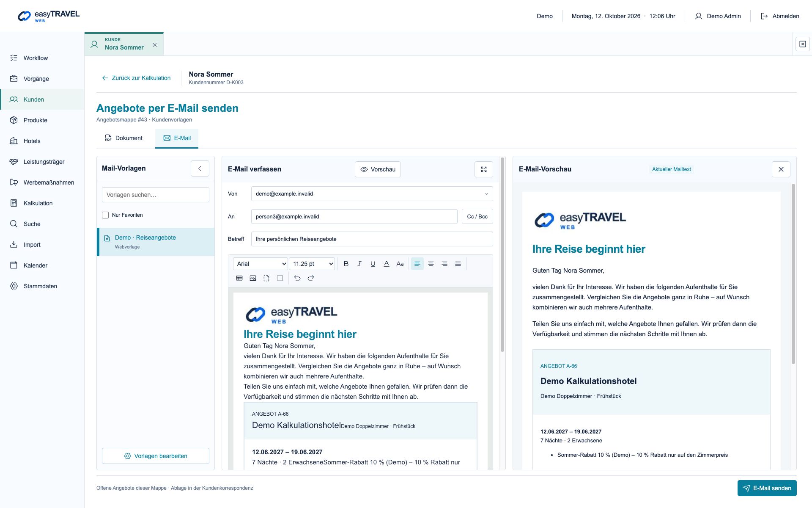Click the Aa text case icon
812x508 pixels.
click(400, 264)
